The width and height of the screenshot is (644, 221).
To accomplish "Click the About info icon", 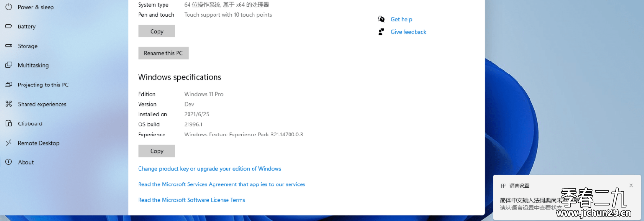I will click(8, 162).
